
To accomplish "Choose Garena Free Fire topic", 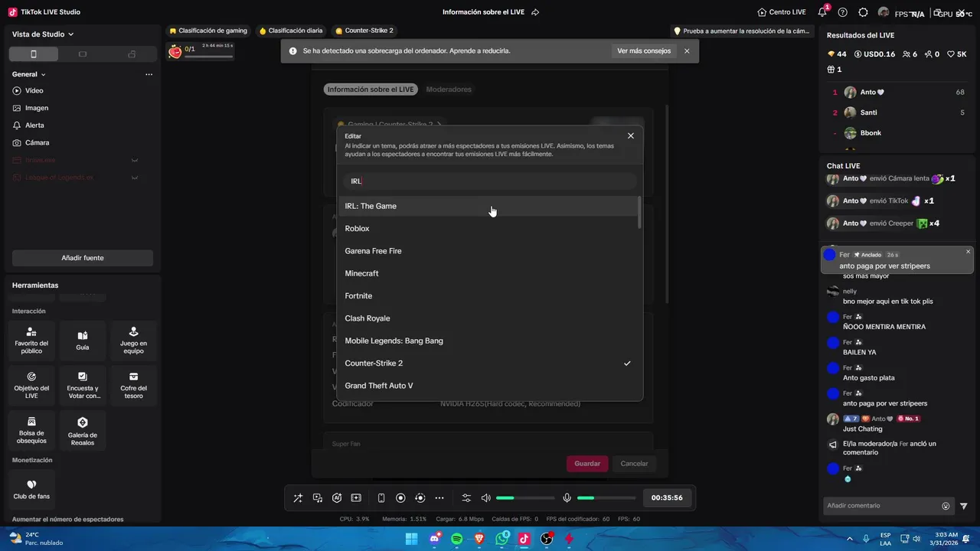I will pos(488,251).
